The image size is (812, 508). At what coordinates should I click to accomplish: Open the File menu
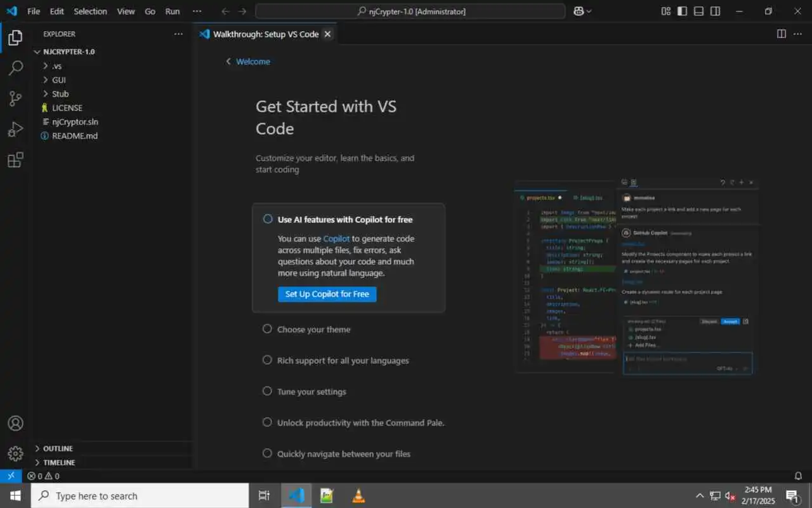34,11
